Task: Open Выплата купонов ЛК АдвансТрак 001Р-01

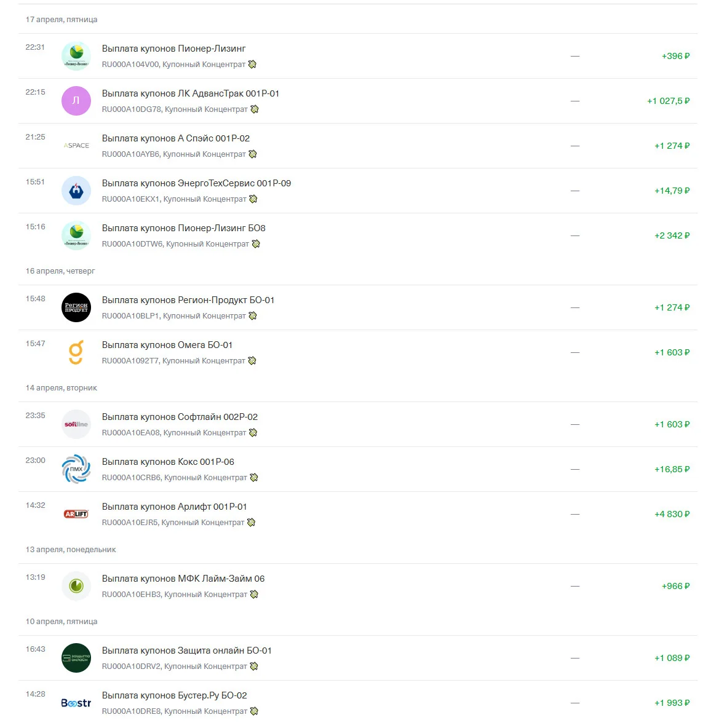Action: (x=357, y=101)
